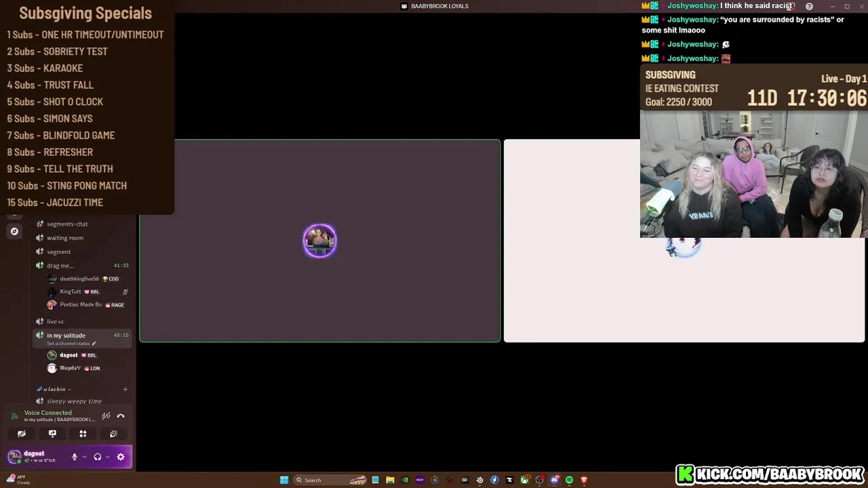Open microphone input options arrow
The height and width of the screenshot is (488, 868).
[84, 457]
